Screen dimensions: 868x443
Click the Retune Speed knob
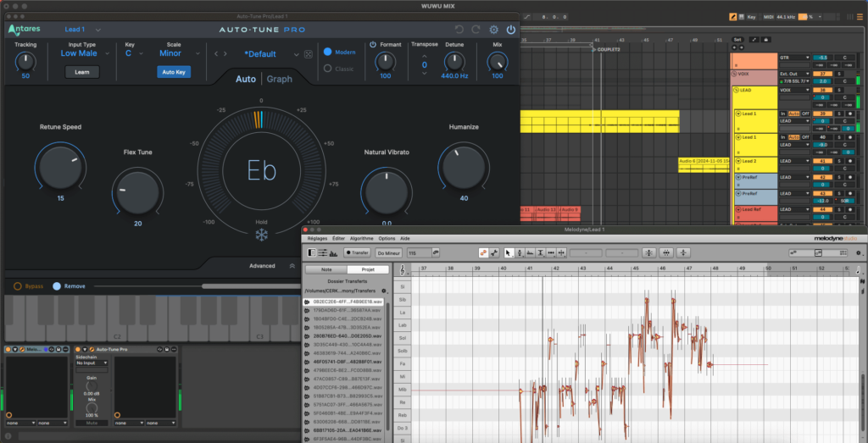click(x=60, y=165)
